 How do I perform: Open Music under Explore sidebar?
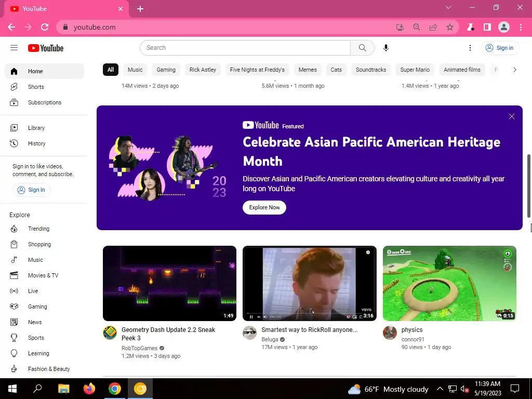[44, 260]
